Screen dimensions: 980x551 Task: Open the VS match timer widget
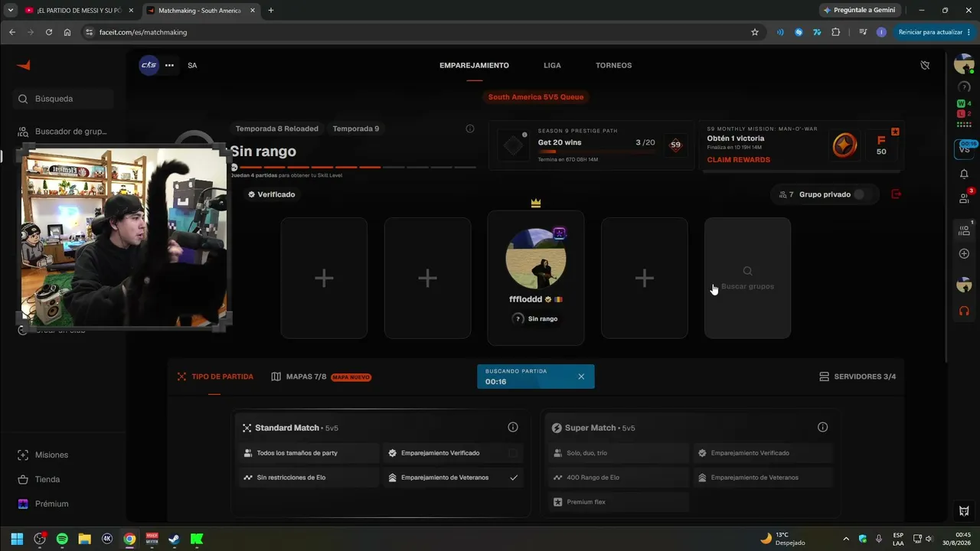[x=964, y=148]
